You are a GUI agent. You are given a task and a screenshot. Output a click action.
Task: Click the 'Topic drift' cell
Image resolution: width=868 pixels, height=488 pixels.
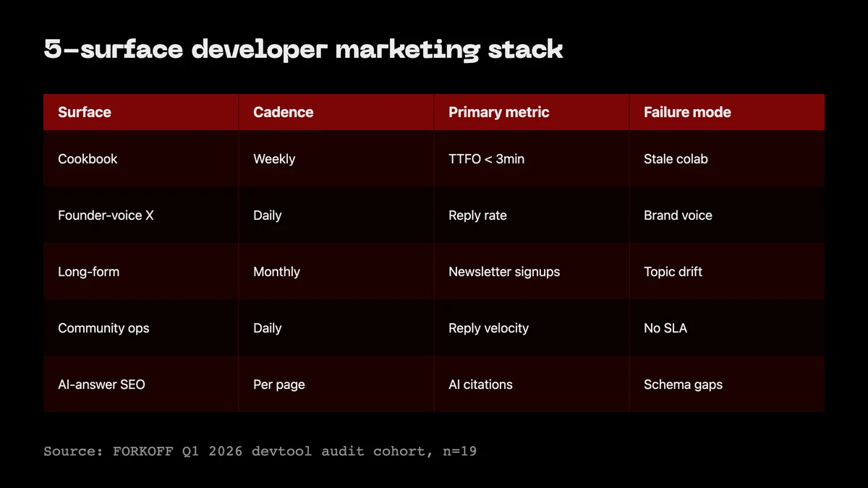click(x=727, y=271)
